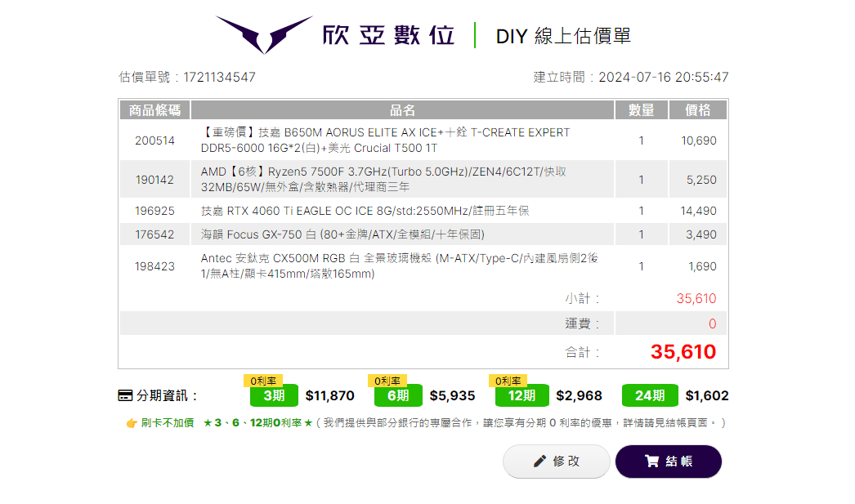Screen dimensions: 855x504
Task: Click the 海韻 Focus GX-750 product name
Action: (x=342, y=234)
